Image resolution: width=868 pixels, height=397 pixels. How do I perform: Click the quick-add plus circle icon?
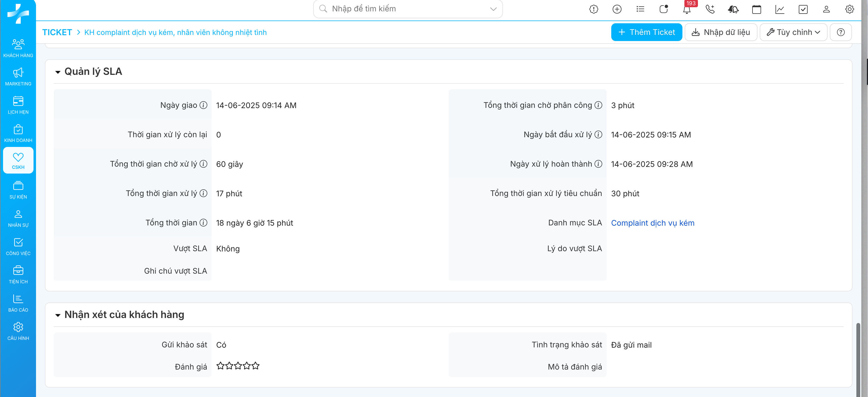pos(617,9)
